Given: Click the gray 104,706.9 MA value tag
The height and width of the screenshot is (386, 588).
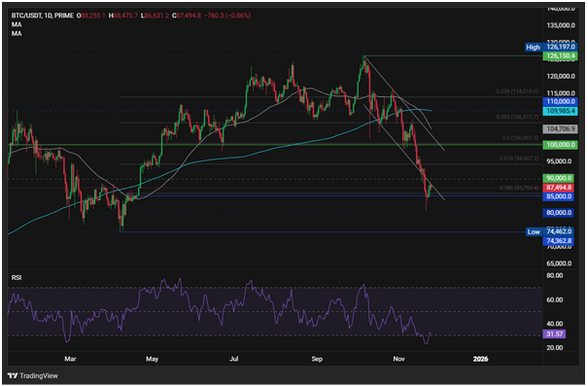Looking at the screenshot, I should 560,129.
